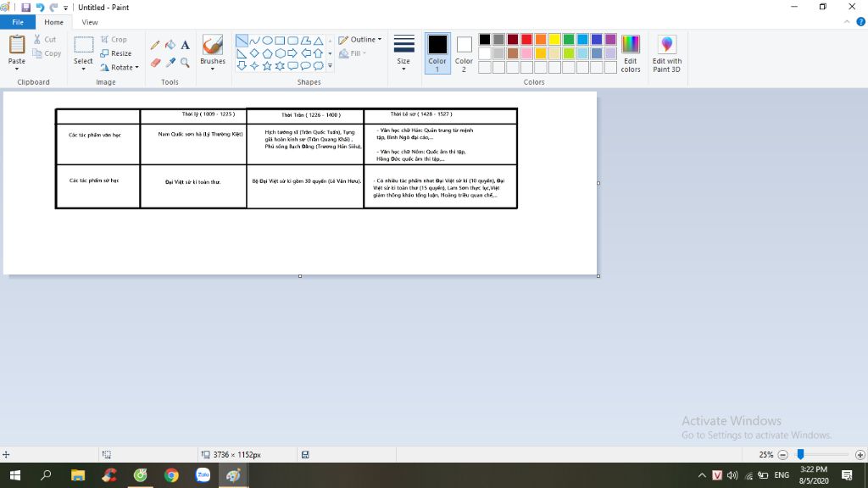Click the zoom level slider handle
Viewport: 868px width, 488px height.
pos(800,454)
